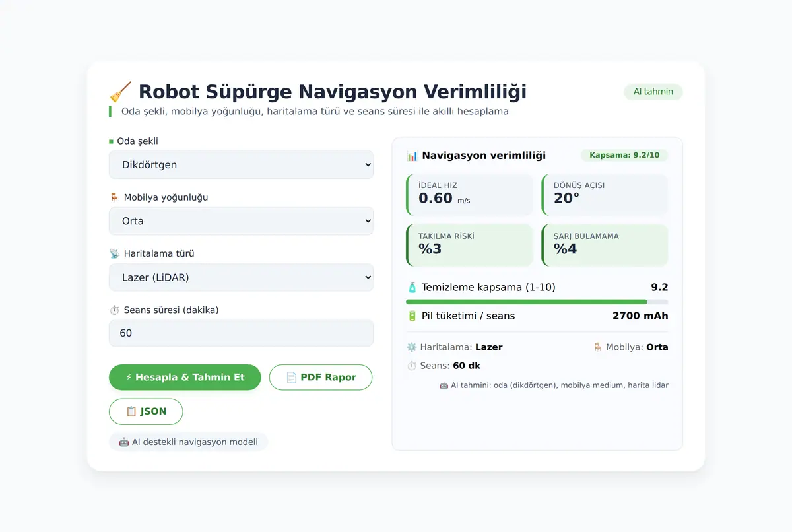Click the Hesapla & Tahmin Et button
Image resolution: width=792 pixels, height=532 pixels.
185,378
